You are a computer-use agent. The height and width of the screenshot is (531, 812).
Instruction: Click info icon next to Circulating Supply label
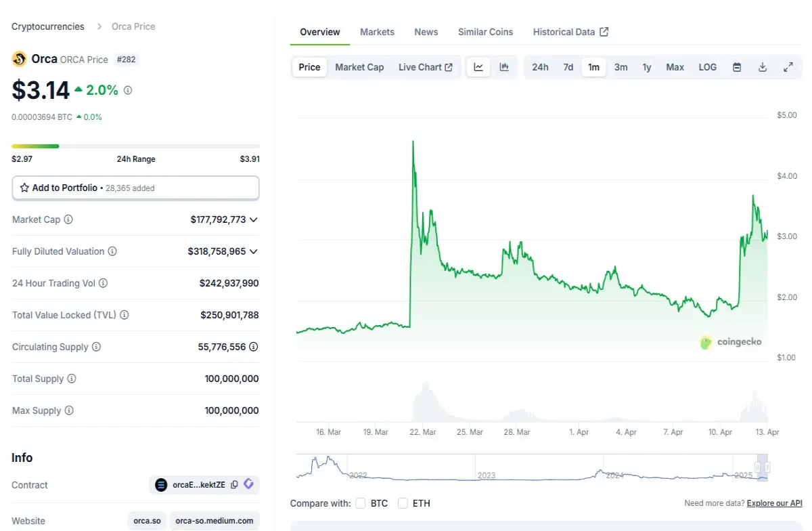click(96, 347)
